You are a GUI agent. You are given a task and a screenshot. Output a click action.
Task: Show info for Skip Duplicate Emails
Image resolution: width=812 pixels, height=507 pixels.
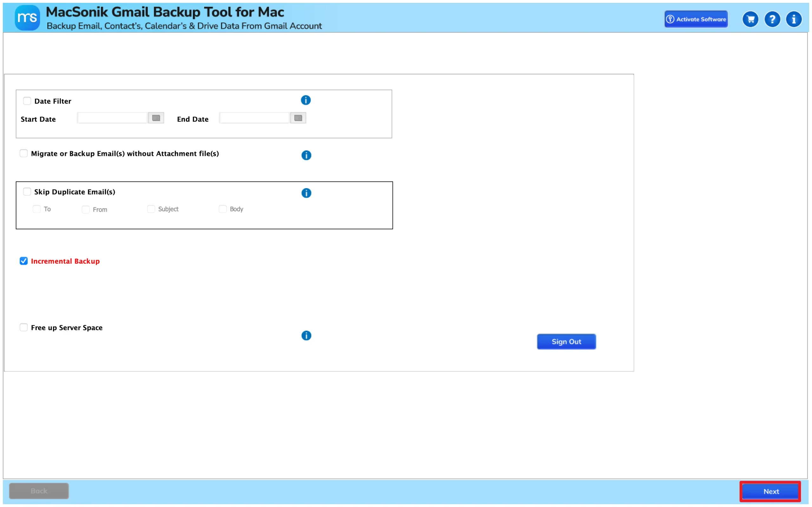(306, 193)
